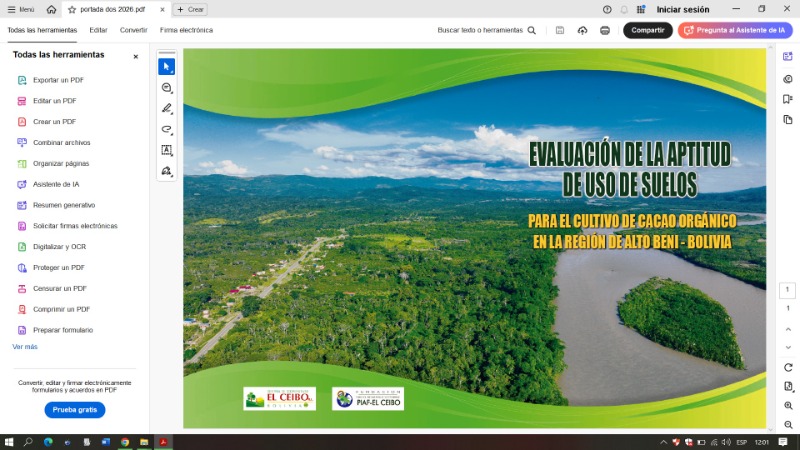The height and width of the screenshot is (450, 800).
Task: Select the arrow selection tool
Action: (166, 67)
